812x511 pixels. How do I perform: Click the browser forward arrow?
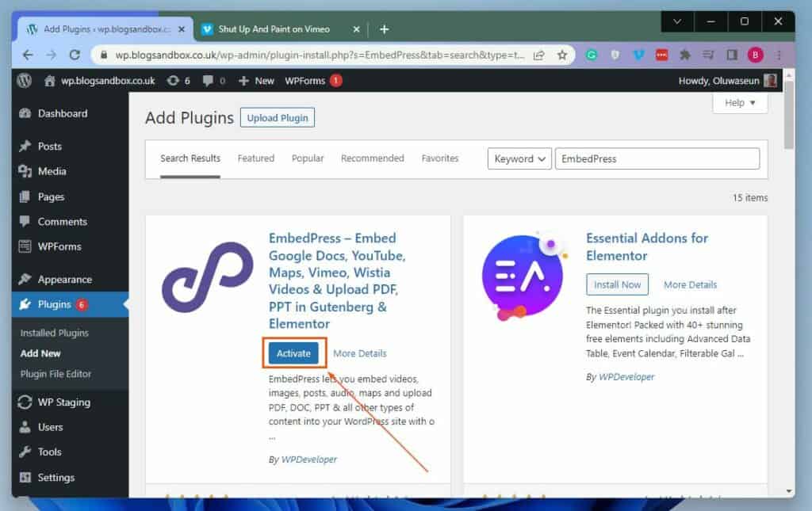[51, 55]
